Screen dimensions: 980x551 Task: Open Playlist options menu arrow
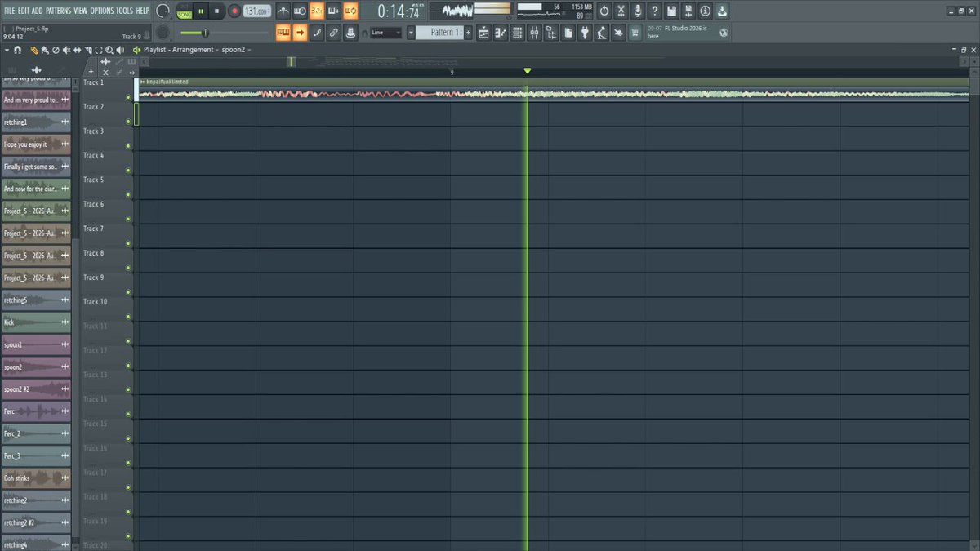[x=7, y=50]
